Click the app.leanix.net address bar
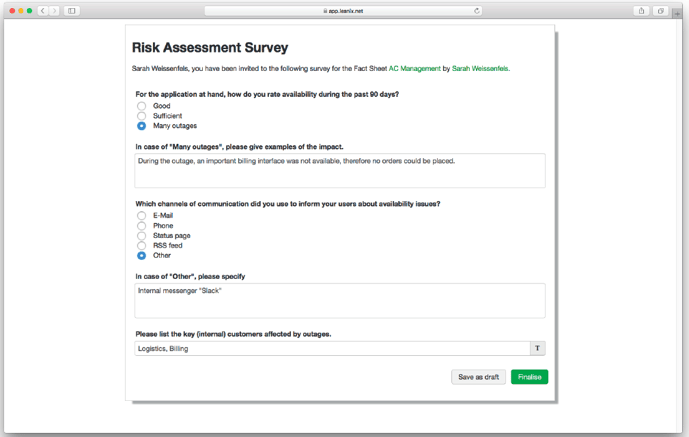The height and width of the screenshot is (437, 689). coord(343,11)
